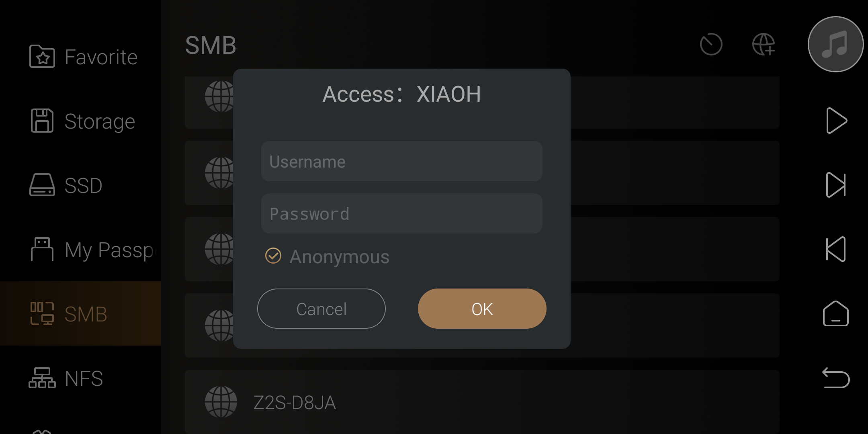
Task: Click the play icon on right bar
Action: tap(836, 121)
